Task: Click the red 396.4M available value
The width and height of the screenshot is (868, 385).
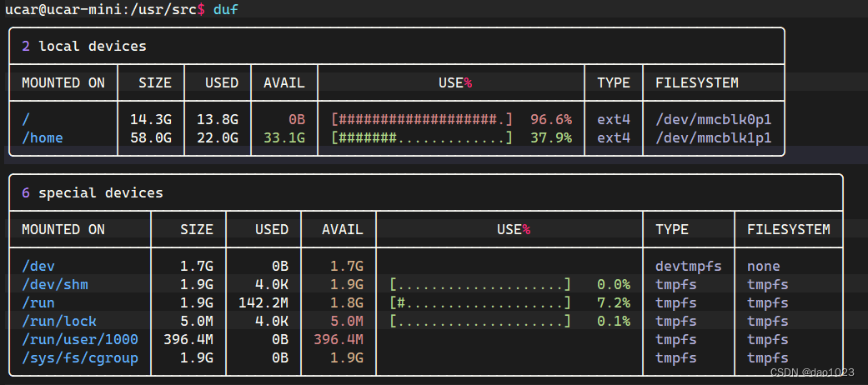Action: click(x=339, y=340)
